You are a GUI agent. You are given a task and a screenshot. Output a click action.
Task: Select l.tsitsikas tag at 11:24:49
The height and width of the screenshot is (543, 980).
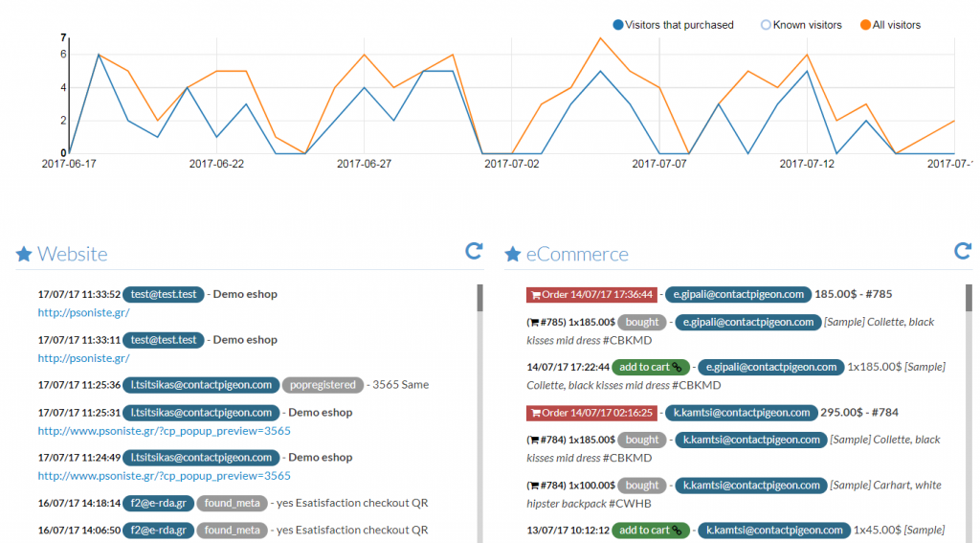click(201, 458)
